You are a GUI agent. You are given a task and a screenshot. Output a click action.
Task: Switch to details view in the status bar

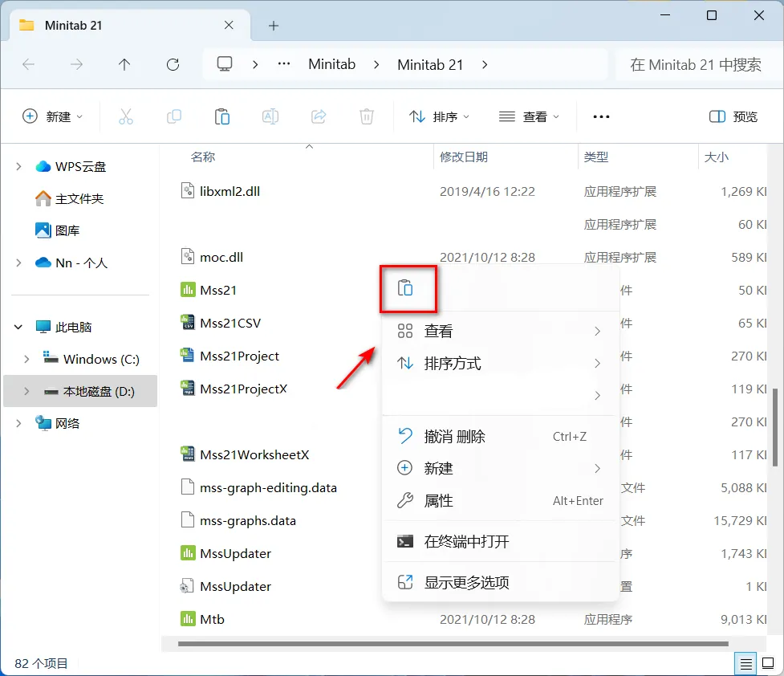(745, 663)
